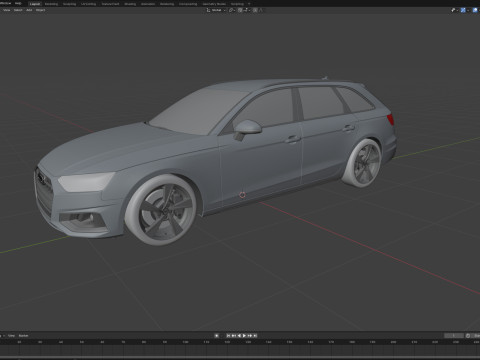The height and width of the screenshot is (360, 480).
Task: Open the Global transform orientation dropdown
Action: click(x=216, y=10)
